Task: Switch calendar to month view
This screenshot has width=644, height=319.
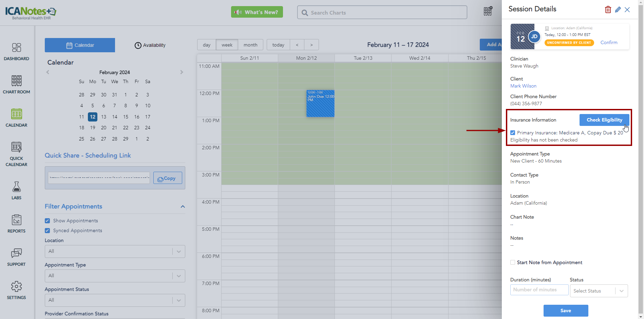Action: tap(250, 45)
